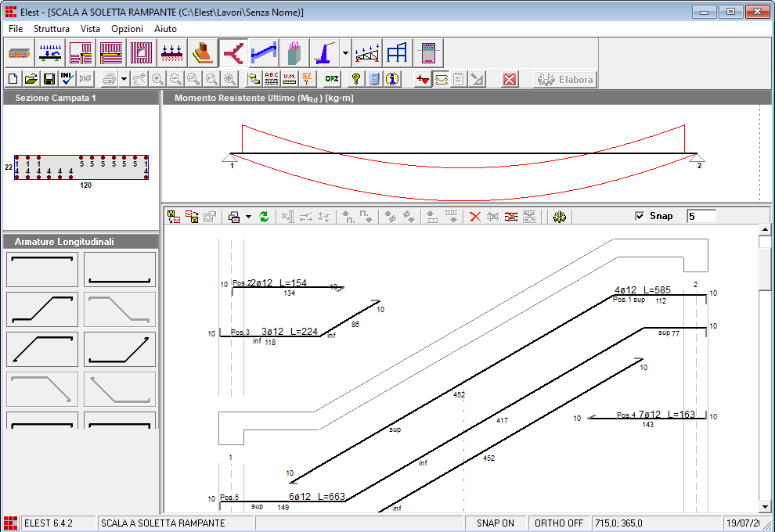This screenshot has height=532, width=775.
Task: Click the green refresh arrows icon
Action: pyautogui.click(x=265, y=217)
